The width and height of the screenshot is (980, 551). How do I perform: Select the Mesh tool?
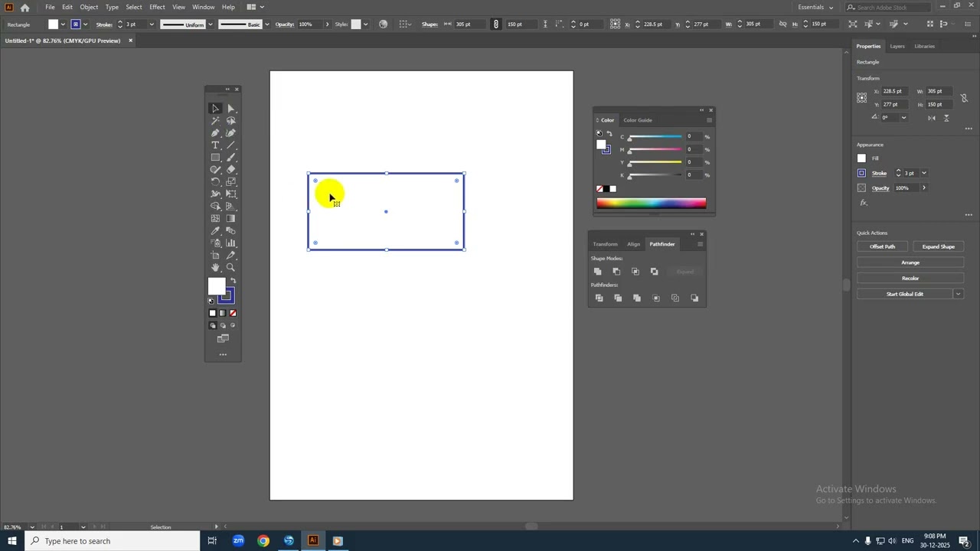[x=215, y=219]
